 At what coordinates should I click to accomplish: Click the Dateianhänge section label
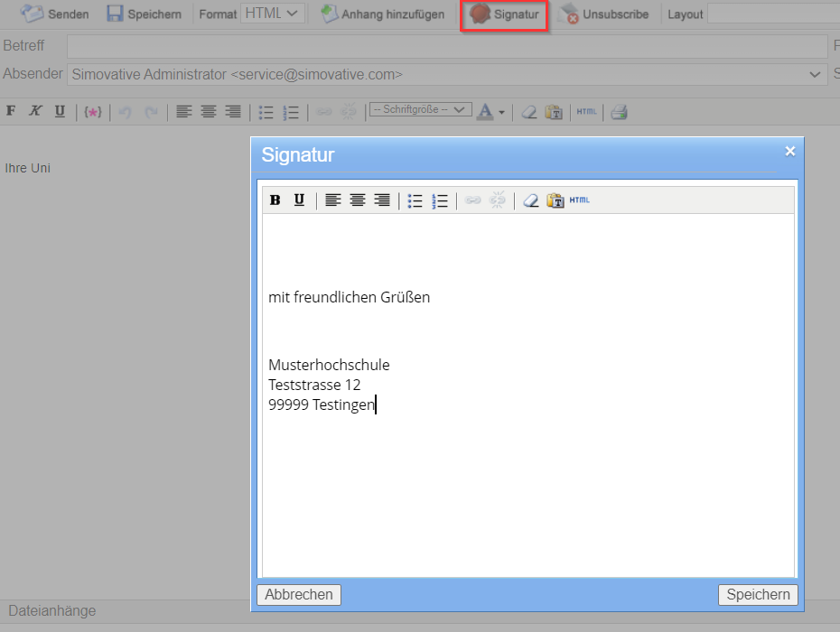[52, 610]
